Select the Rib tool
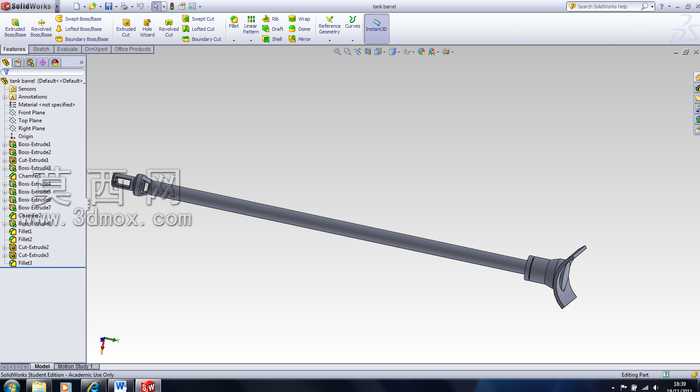The image size is (700, 392). click(x=271, y=19)
